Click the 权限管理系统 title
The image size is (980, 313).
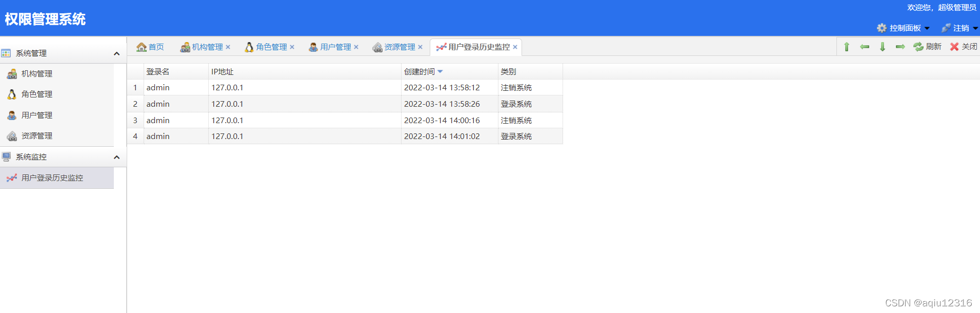45,19
